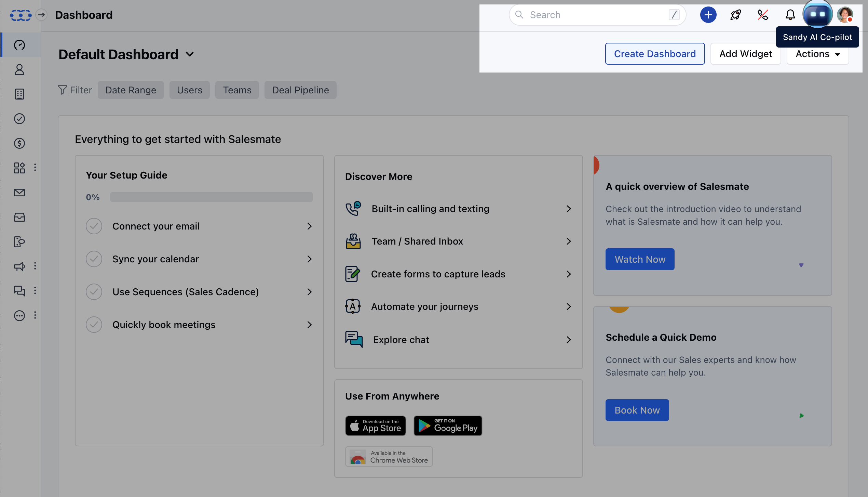The width and height of the screenshot is (868, 497).
Task: Open the Dashboard gauge icon in sidebar
Action: 19,45
